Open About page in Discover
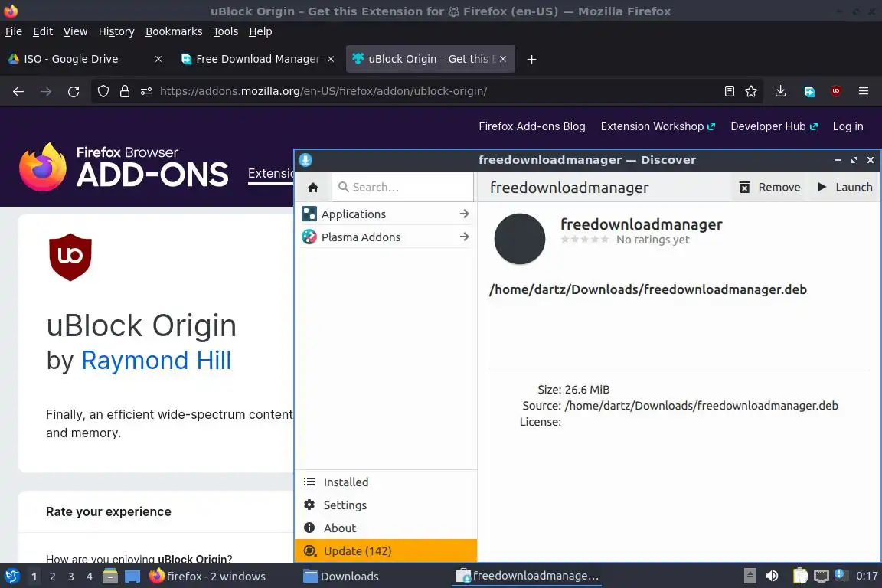882x588 pixels. tap(386, 528)
